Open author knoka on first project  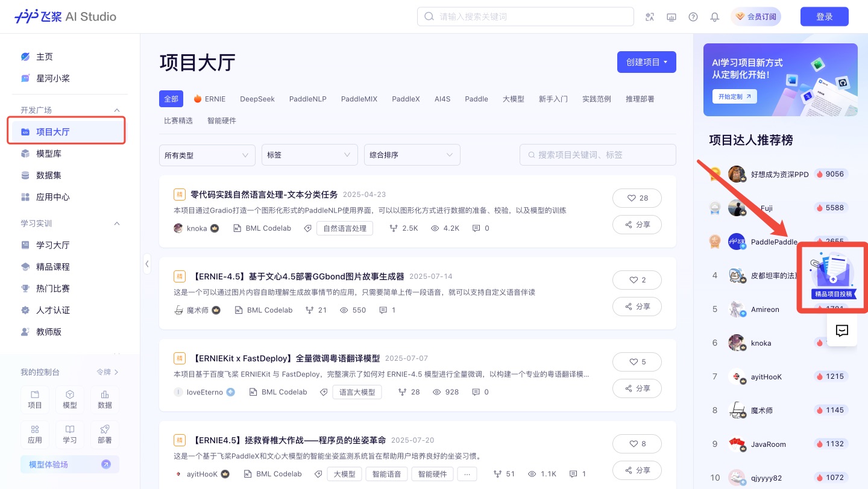(197, 228)
